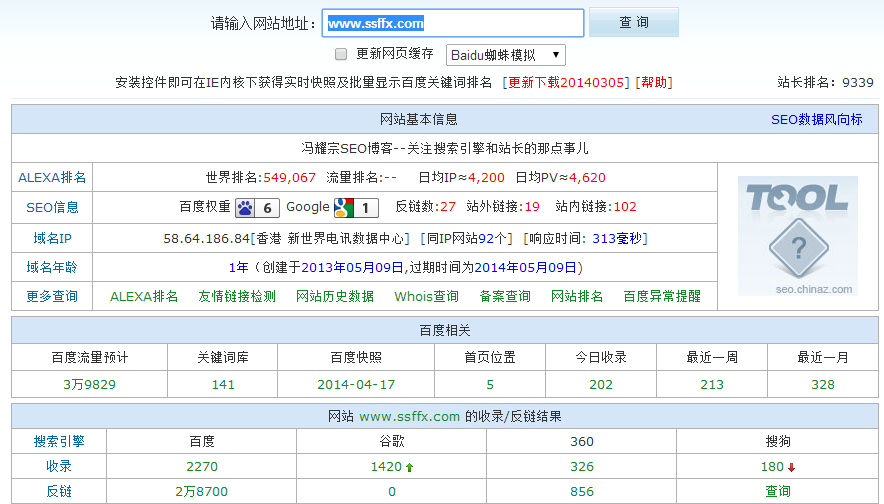884x504 pixels.
Task: Open the 网站历史数据 link
Action: pyautogui.click(x=335, y=297)
